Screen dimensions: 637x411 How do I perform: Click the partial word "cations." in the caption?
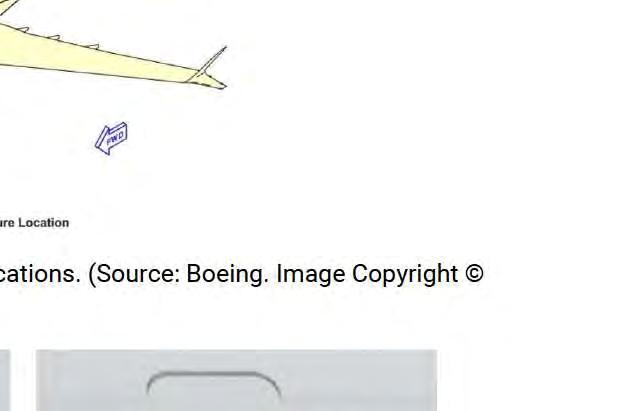pyautogui.click(x=40, y=274)
